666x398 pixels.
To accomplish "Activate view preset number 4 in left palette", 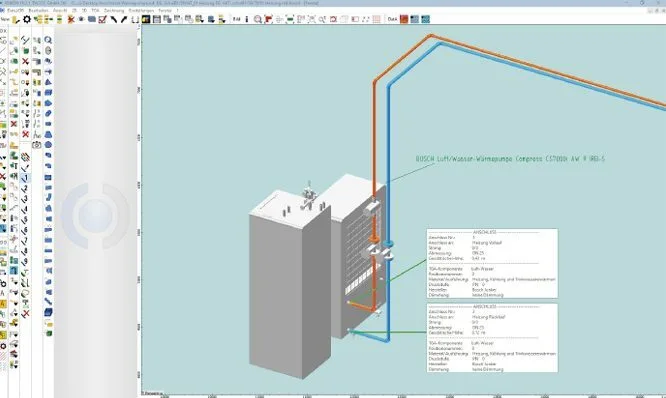I will (25, 209).
